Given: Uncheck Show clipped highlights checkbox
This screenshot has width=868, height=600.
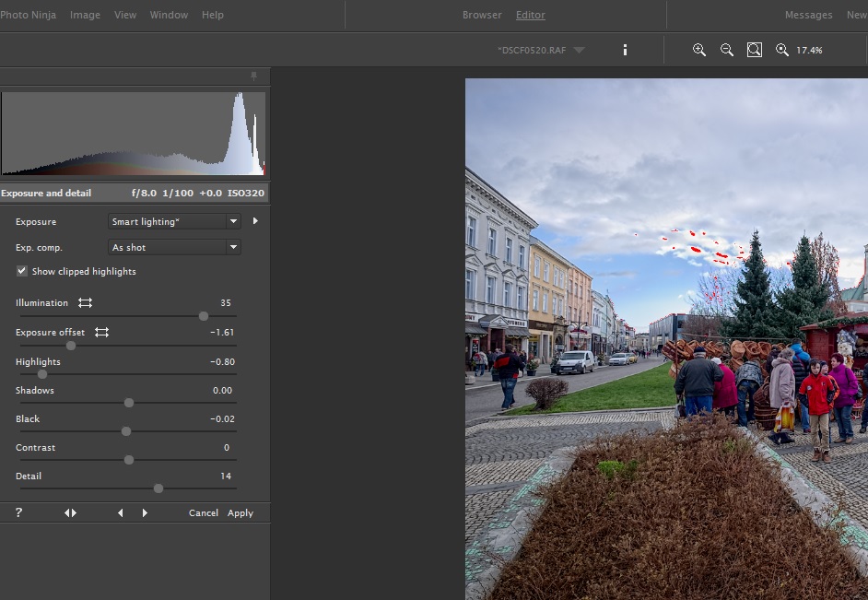Looking at the screenshot, I should 21,272.
